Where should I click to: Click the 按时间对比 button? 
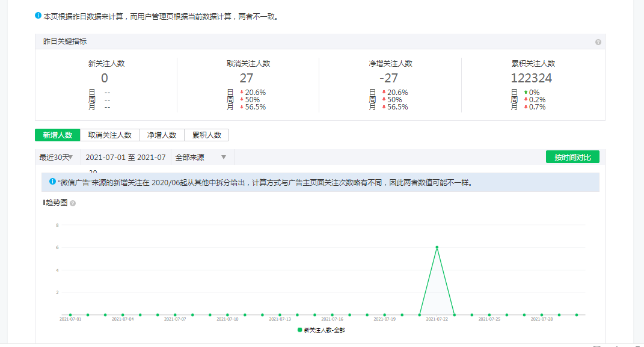pyautogui.click(x=572, y=157)
